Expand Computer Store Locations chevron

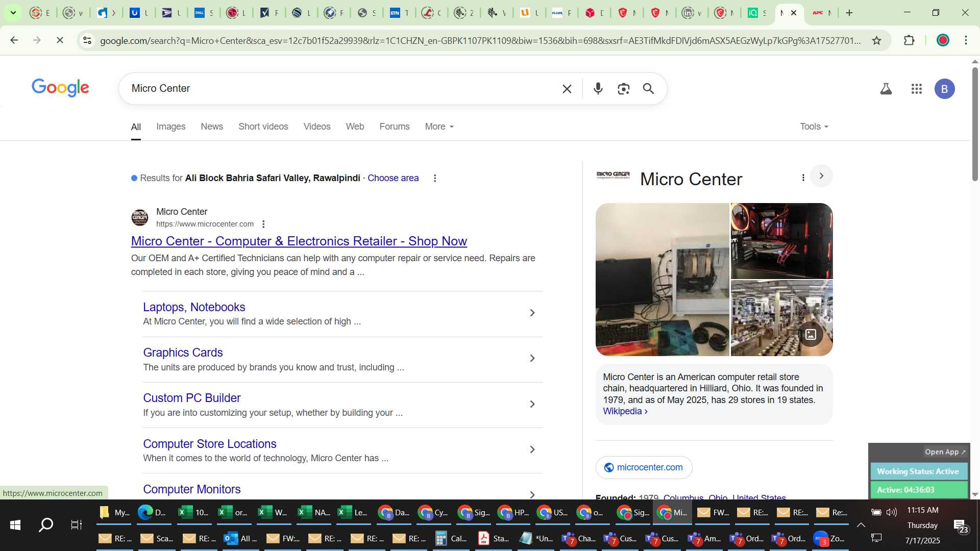532,449
